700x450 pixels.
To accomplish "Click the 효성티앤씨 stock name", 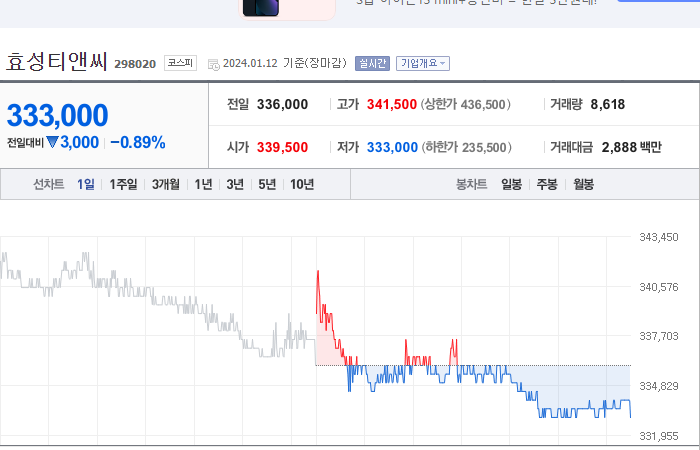I will [x=57, y=62].
